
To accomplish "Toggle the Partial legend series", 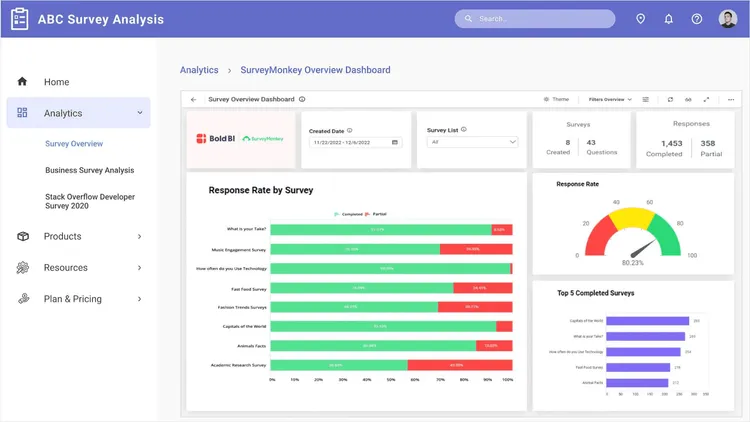I will click(x=376, y=214).
